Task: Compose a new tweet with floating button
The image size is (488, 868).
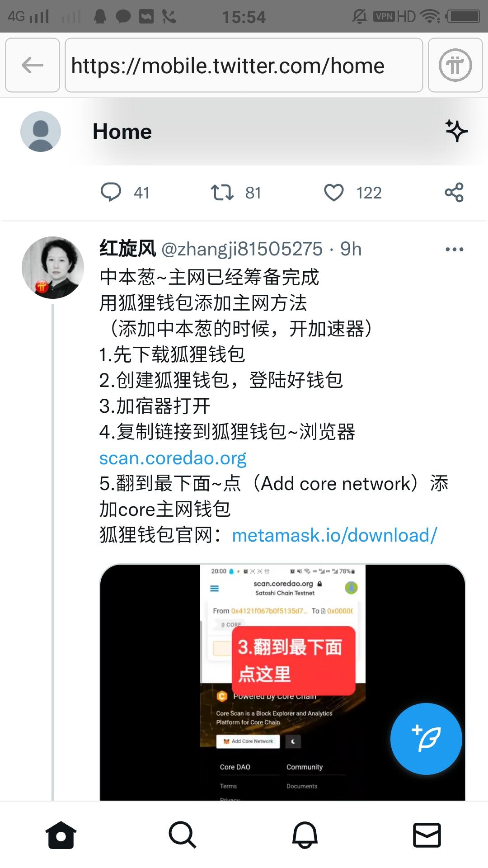Action: [426, 739]
